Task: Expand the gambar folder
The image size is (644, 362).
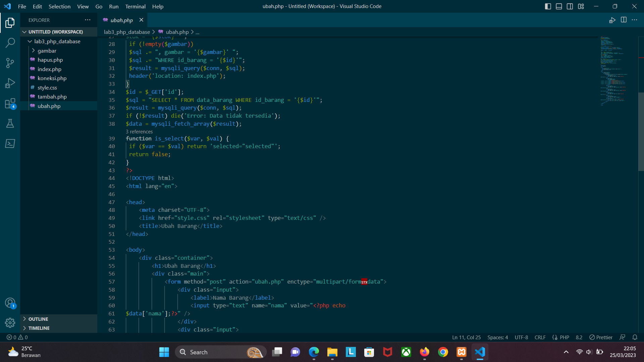Action: tap(47, 51)
